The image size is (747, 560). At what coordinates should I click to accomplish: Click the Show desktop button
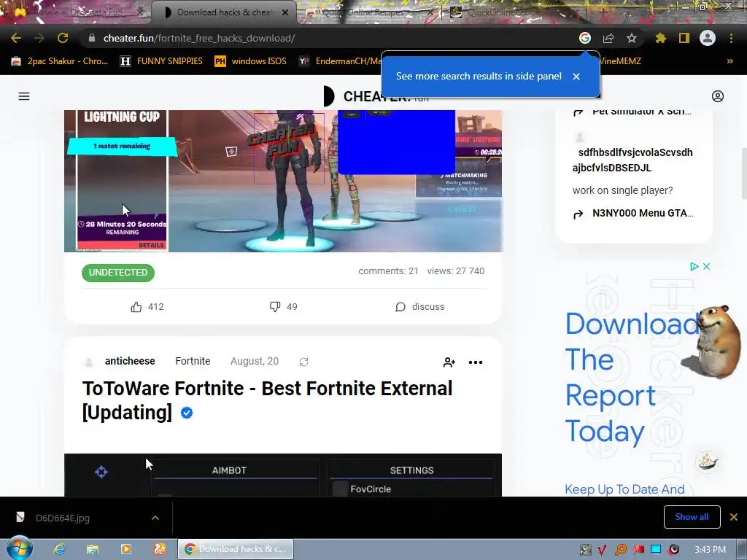point(743,550)
